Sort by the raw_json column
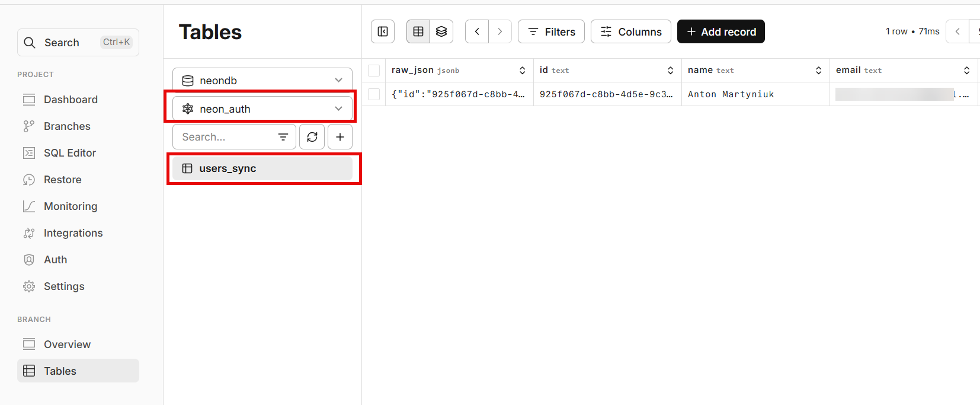 pyautogui.click(x=522, y=71)
